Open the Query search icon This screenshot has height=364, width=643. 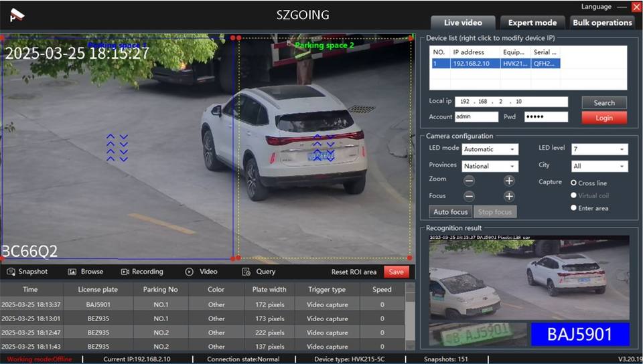[246, 272]
